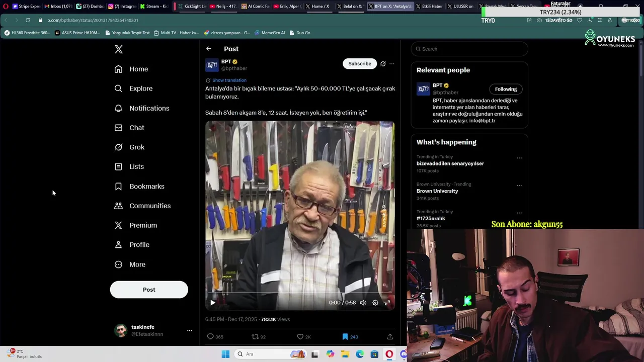Toggle Following button for BPT

[506, 89]
